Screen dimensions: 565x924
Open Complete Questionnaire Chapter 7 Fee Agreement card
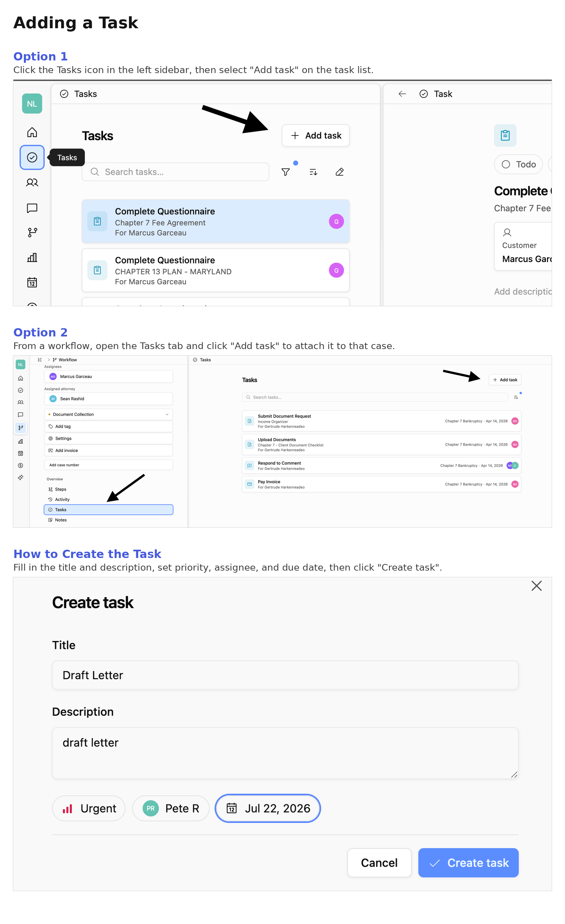click(x=215, y=222)
